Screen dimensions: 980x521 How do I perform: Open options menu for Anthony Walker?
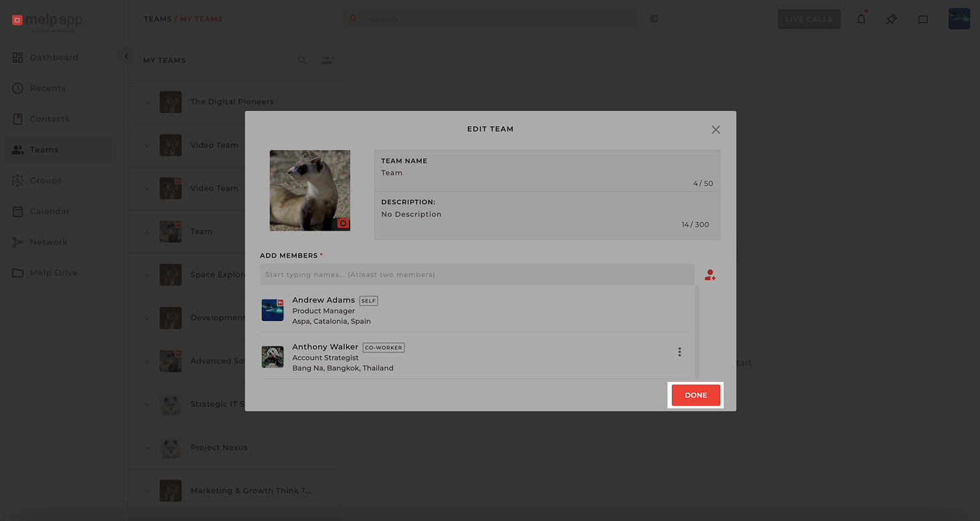[679, 352]
